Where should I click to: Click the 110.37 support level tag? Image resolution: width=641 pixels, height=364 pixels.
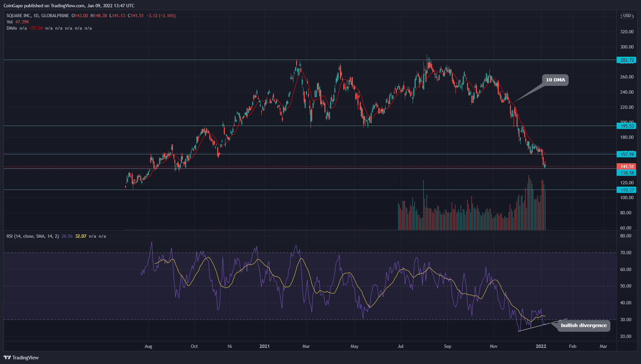[x=626, y=190]
